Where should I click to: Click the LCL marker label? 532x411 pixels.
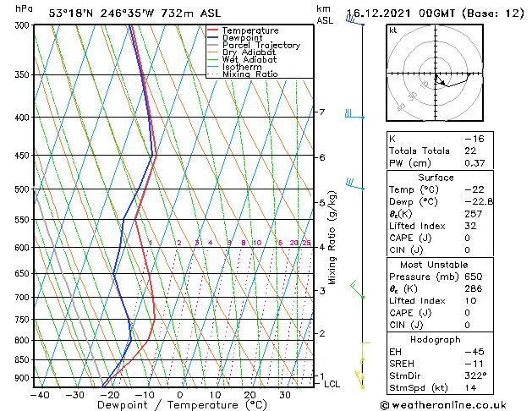(332, 384)
